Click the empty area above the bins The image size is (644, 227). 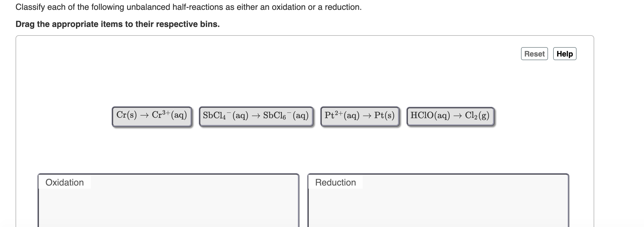tap(311, 150)
